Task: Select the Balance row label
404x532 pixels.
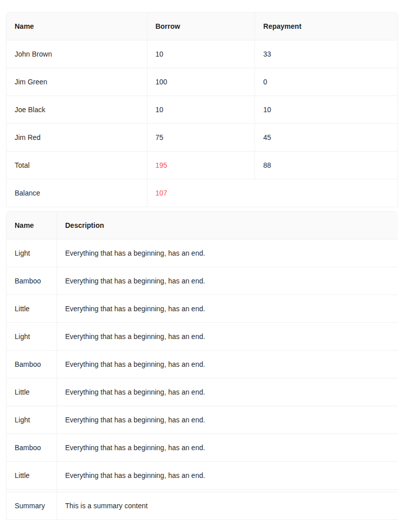Action: tap(27, 193)
